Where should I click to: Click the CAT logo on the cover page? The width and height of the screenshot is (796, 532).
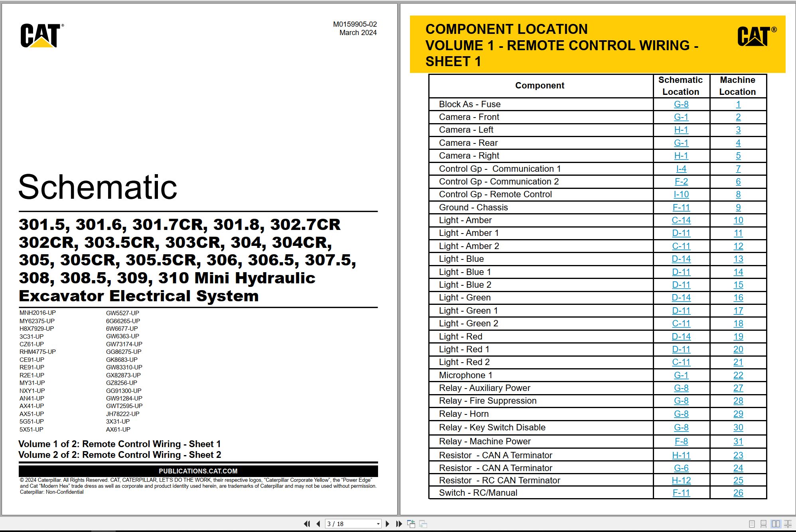[x=41, y=35]
